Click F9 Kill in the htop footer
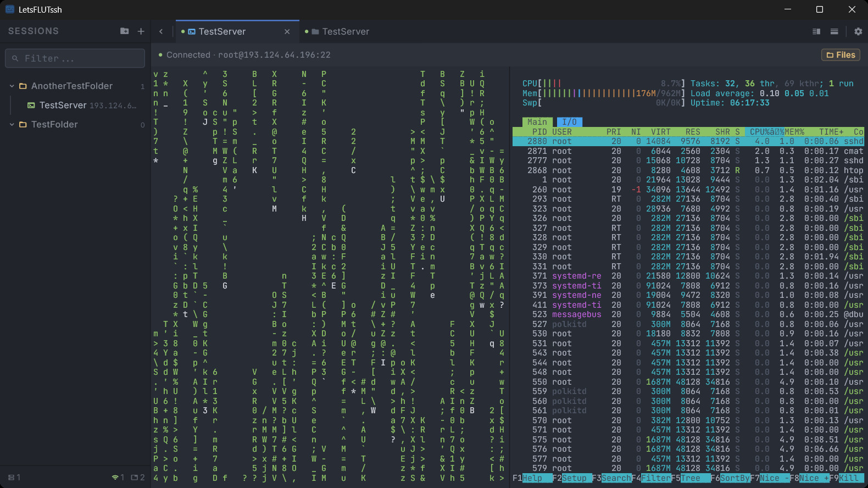The height and width of the screenshot is (488, 868). (x=848, y=478)
